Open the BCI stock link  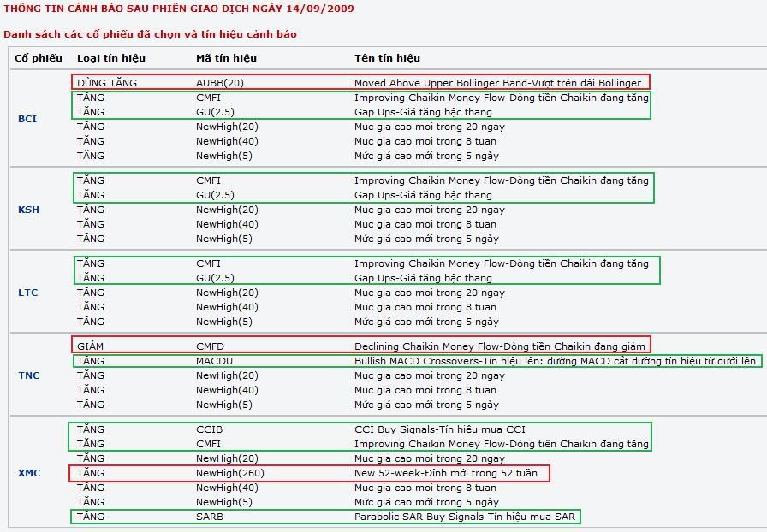27,119
